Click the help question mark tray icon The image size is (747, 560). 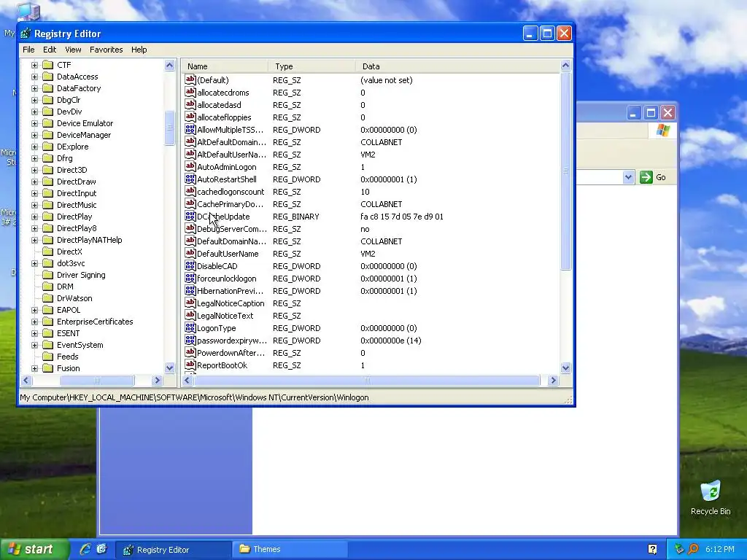pos(652,549)
